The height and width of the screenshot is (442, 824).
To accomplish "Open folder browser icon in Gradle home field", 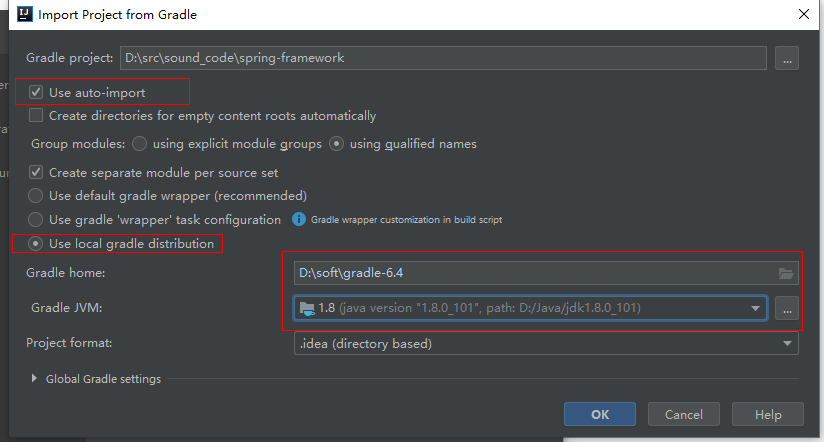I will (x=786, y=273).
